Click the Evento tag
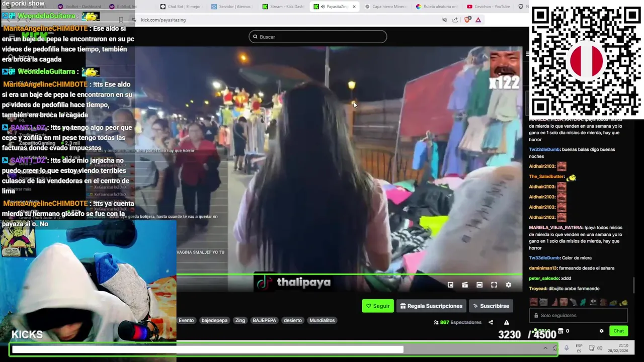Image resolution: width=644 pixels, height=362 pixels. pos(186,320)
